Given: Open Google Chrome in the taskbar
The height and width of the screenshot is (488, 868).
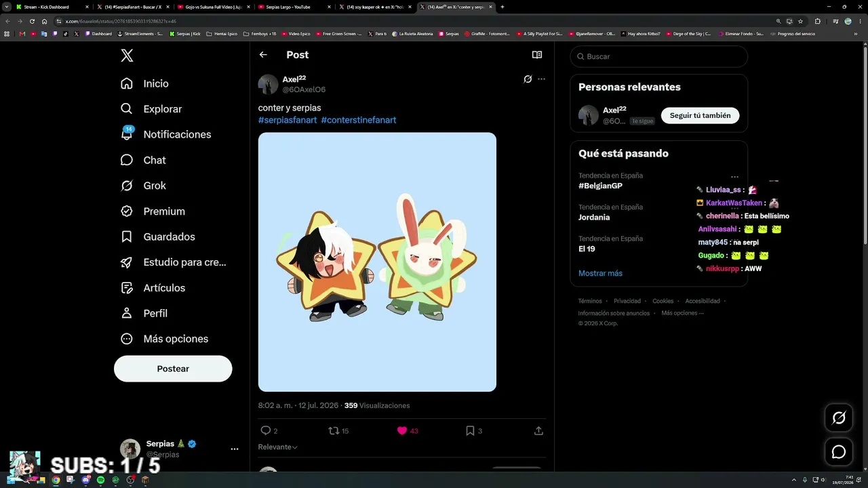Looking at the screenshot, I should (x=56, y=480).
